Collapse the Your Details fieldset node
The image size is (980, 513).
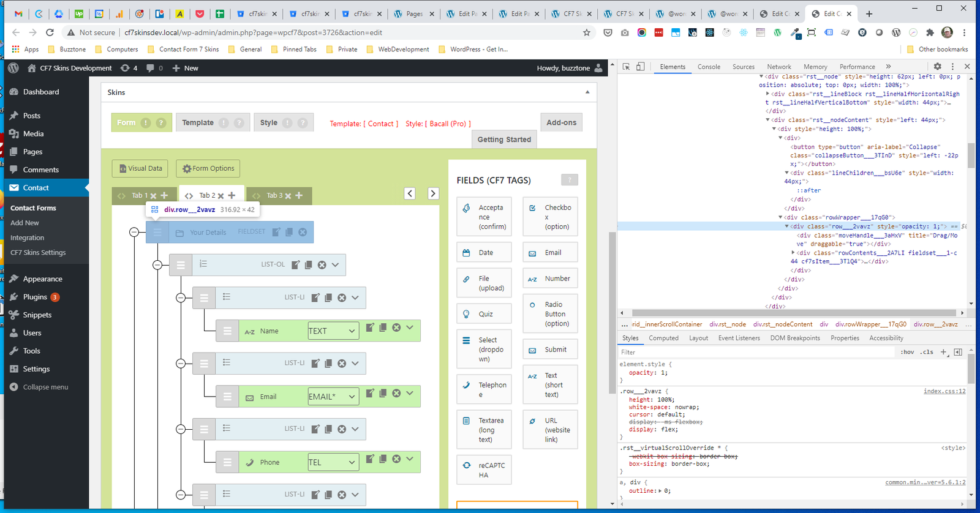point(134,232)
